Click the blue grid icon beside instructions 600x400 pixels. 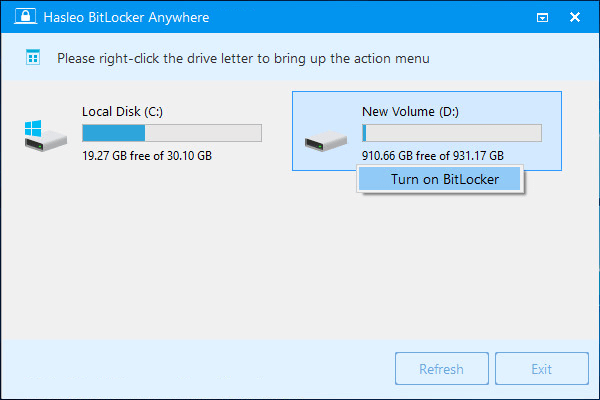33,58
